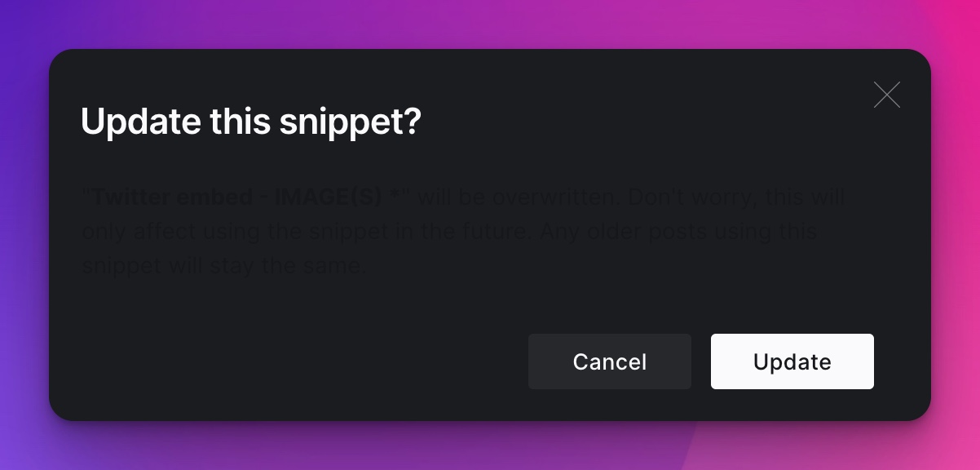
Task: Select the white Update confirmation button
Action: (792, 361)
